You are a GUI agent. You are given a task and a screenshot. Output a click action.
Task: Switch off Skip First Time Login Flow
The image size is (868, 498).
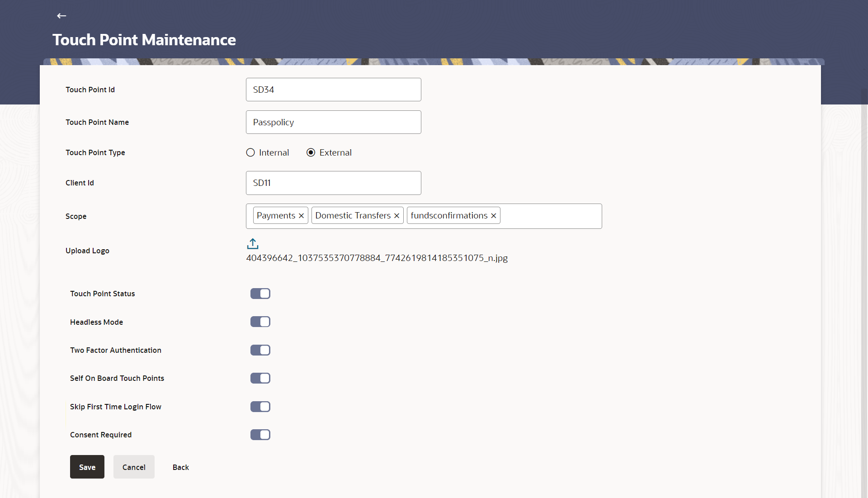(260, 407)
